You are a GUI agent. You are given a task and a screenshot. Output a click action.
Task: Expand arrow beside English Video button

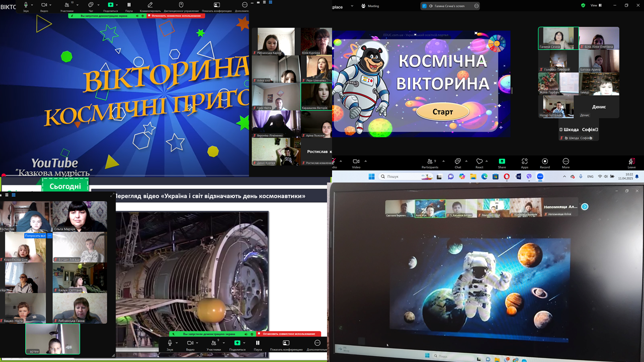(365, 161)
